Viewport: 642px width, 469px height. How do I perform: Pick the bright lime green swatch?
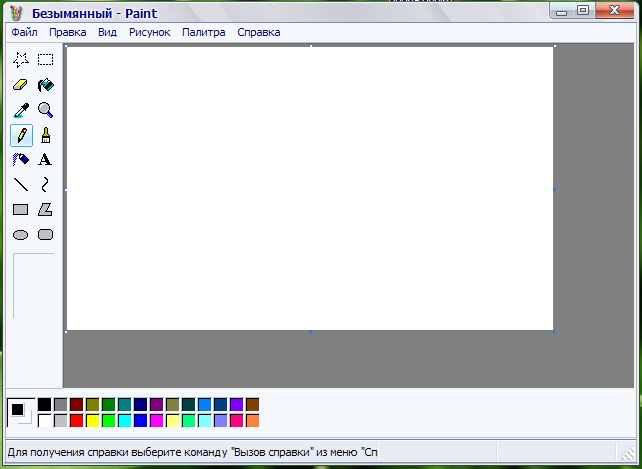pyautogui.click(x=109, y=421)
